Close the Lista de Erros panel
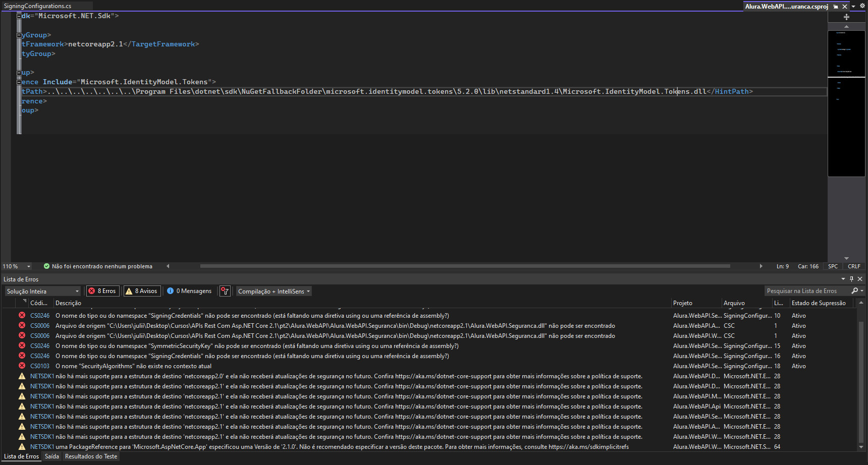The height and width of the screenshot is (465, 868). coord(860,279)
